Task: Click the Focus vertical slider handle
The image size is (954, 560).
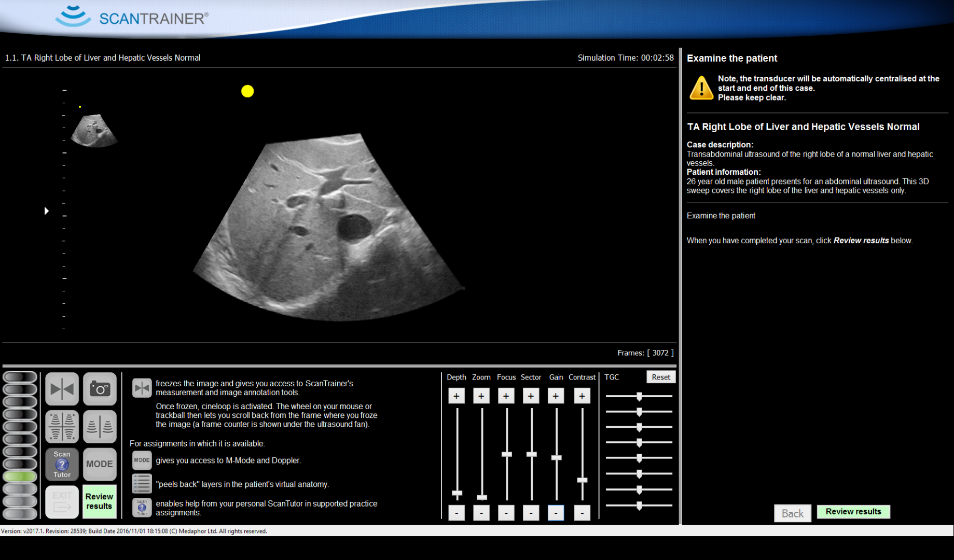Action: pos(507,454)
